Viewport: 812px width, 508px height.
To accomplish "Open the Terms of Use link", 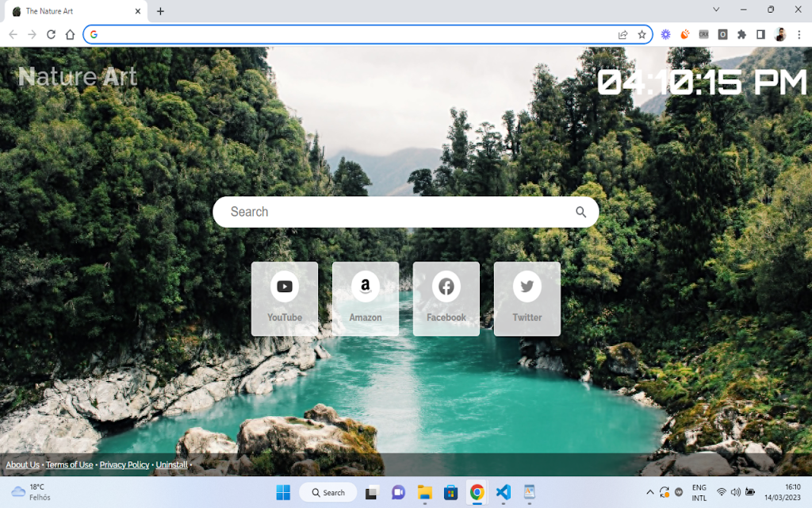I will (70, 464).
